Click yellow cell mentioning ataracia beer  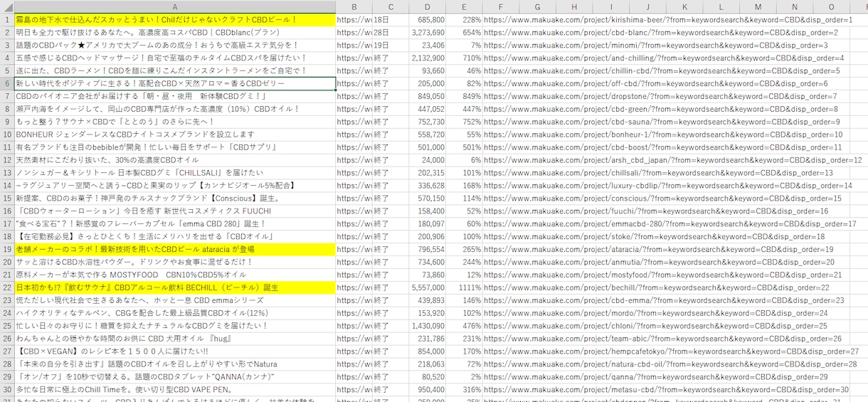(x=175, y=250)
